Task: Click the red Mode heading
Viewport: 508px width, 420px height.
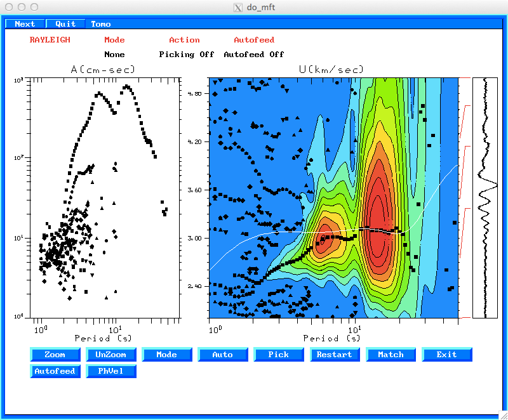Action: (x=114, y=40)
